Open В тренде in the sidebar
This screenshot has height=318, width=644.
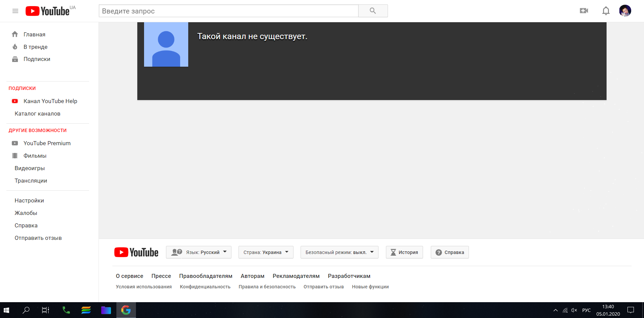click(x=35, y=47)
